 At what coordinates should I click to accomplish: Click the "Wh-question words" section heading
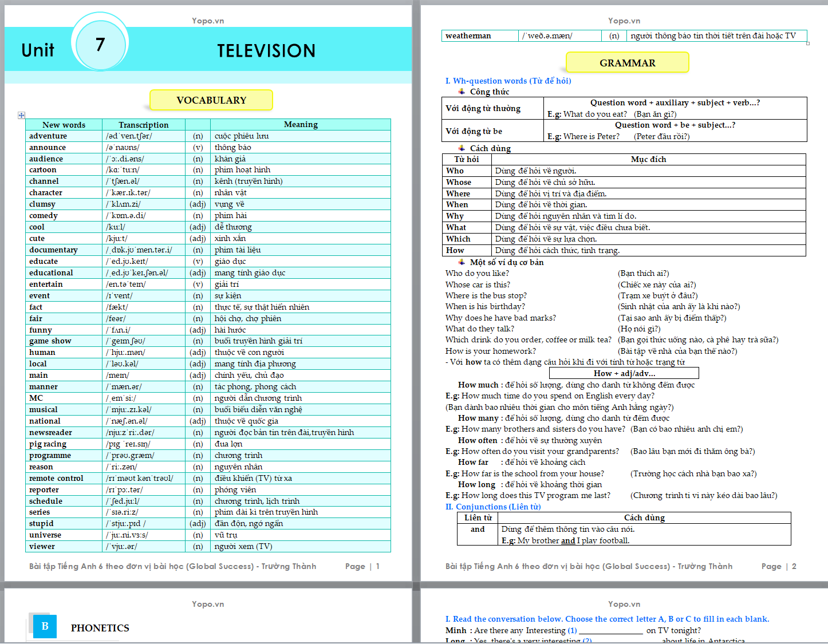tap(508, 81)
